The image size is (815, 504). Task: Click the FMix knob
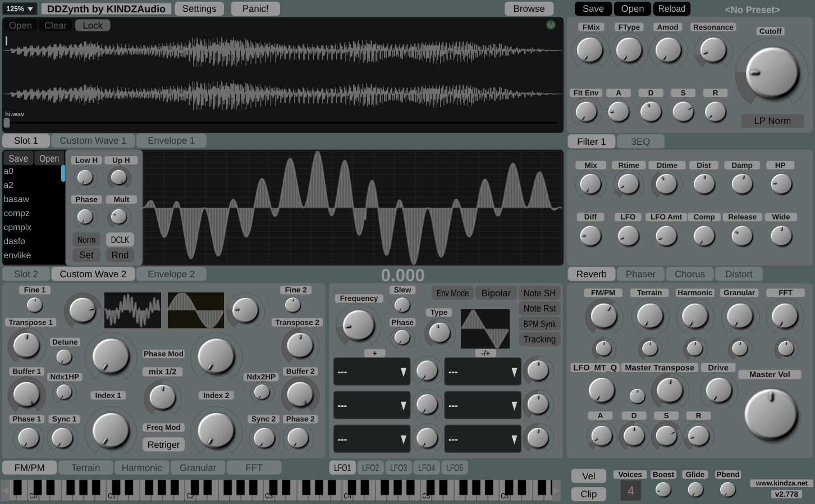(x=590, y=51)
